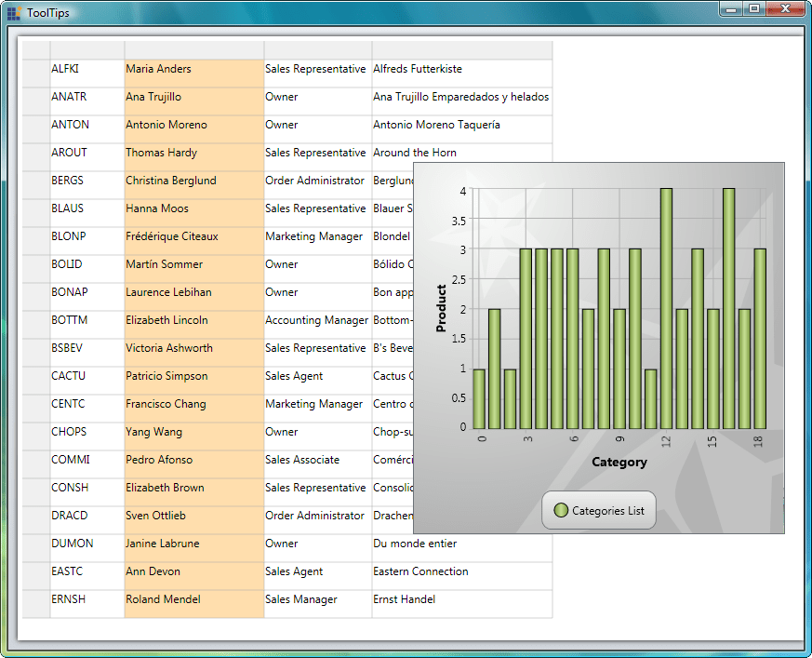The height and width of the screenshot is (658, 812).
Task: Click the Thomas Hardy cell
Action: click(194, 157)
